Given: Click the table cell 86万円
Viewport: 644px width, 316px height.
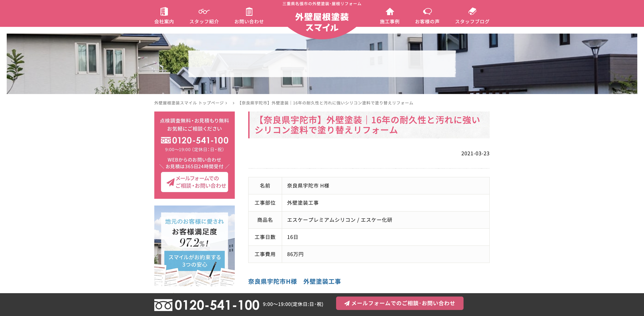Looking at the screenshot, I should coord(386,254).
